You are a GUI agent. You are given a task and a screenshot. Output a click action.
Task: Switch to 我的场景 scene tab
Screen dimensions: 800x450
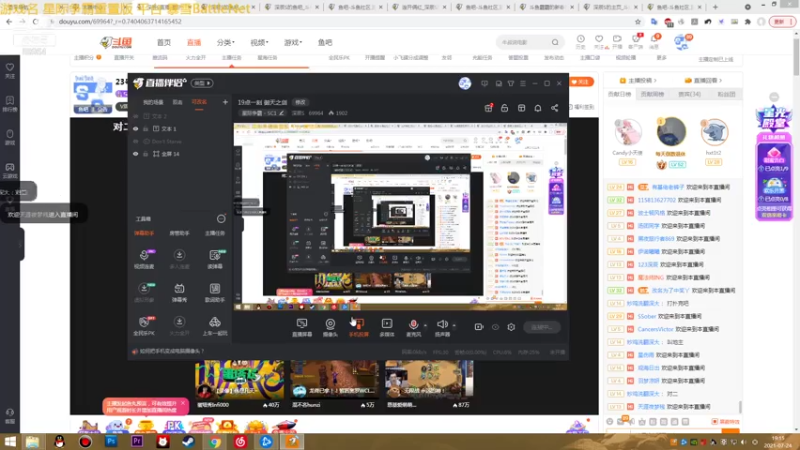coord(153,102)
